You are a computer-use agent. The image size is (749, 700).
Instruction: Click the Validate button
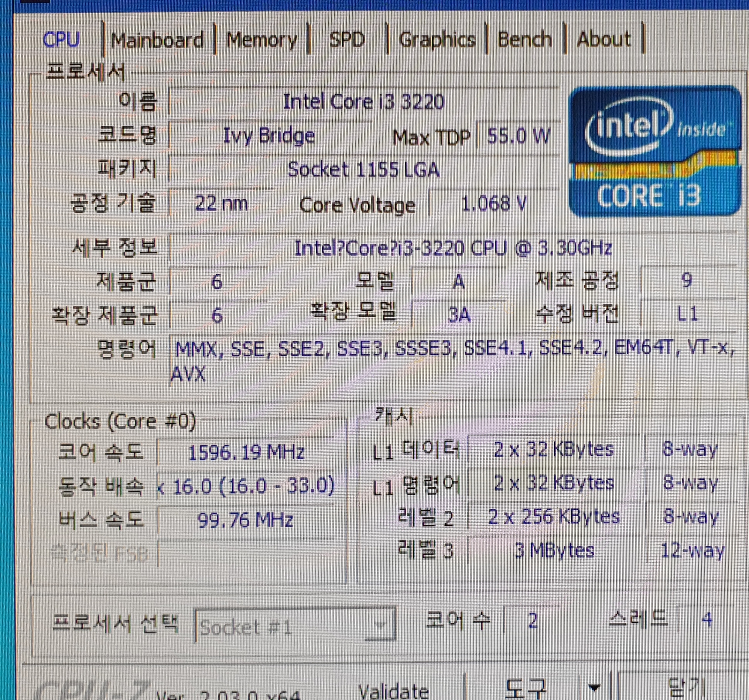pos(393,692)
